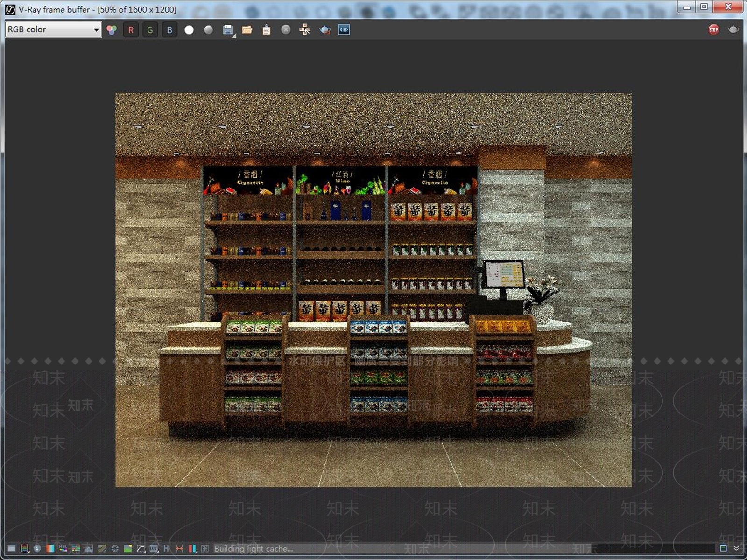Toggle white balance correction icon
This screenshot has height=560, width=747.
coord(50,548)
